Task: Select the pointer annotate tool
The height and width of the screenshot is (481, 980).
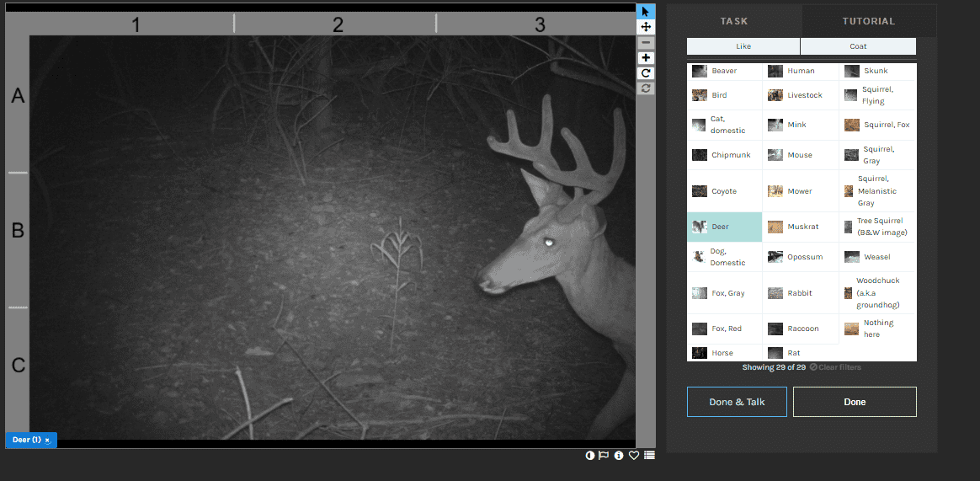Action: click(646, 12)
